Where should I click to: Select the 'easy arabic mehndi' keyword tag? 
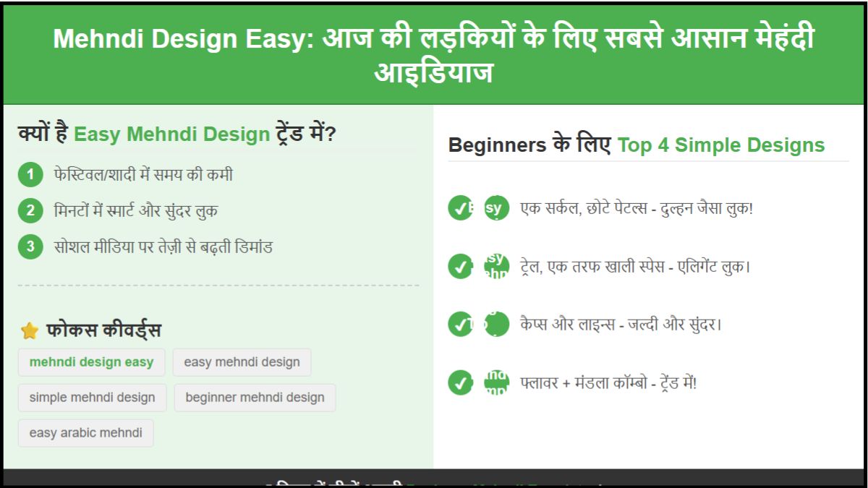85,433
